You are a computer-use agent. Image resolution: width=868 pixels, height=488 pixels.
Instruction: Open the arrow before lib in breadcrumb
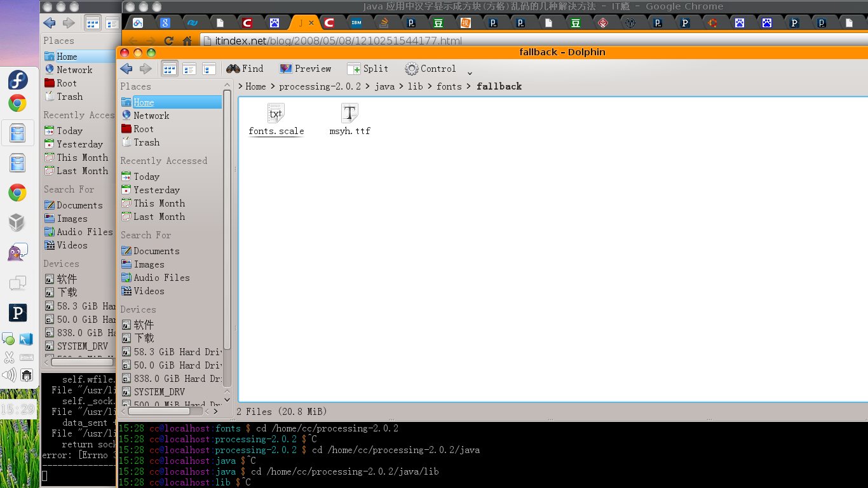pyautogui.click(x=402, y=86)
